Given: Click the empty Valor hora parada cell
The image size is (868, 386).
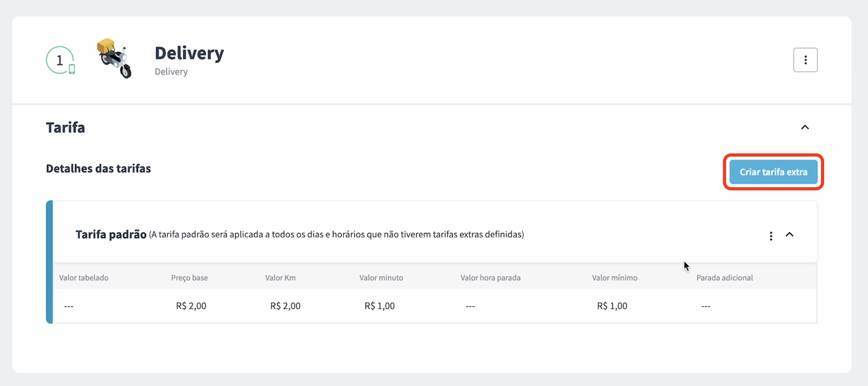Looking at the screenshot, I should click(470, 306).
